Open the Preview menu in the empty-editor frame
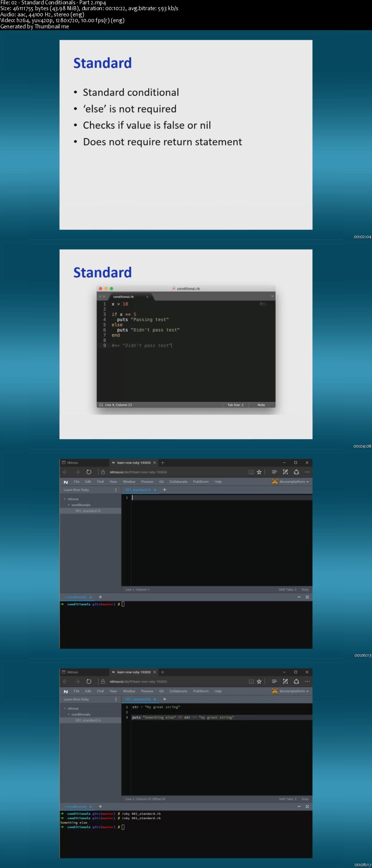 tap(147, 482)
